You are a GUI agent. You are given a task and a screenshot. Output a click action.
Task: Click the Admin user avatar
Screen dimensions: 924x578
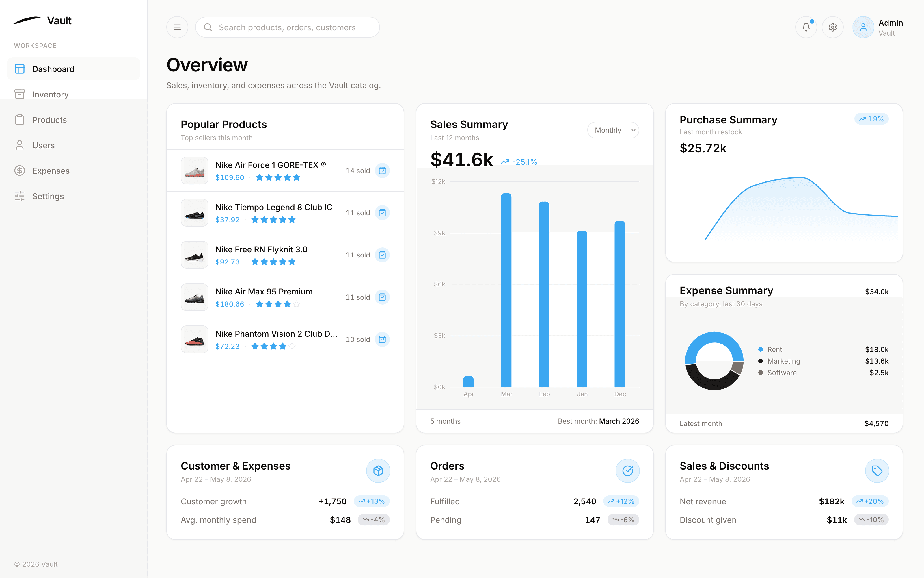coord(863,27)
